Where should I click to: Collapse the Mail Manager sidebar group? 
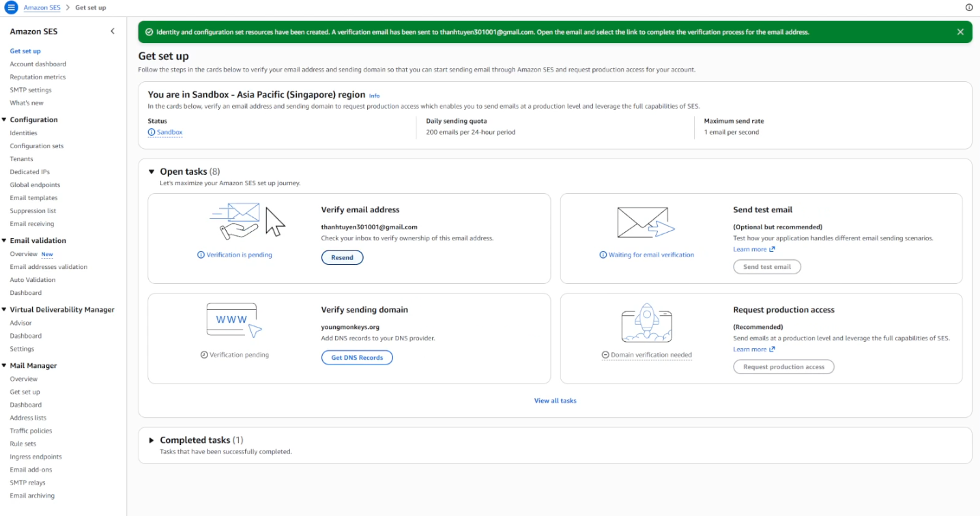pos(4,365)
